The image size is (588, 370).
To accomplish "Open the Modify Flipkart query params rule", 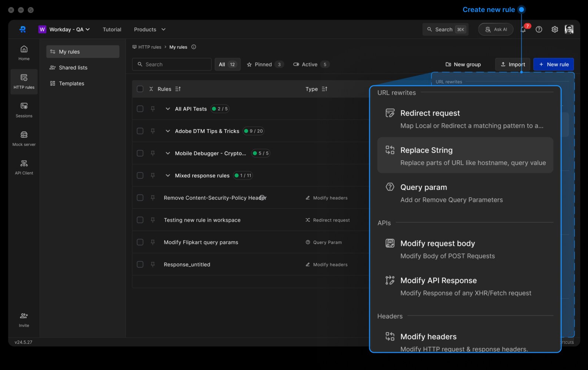I will coord(201,242).
